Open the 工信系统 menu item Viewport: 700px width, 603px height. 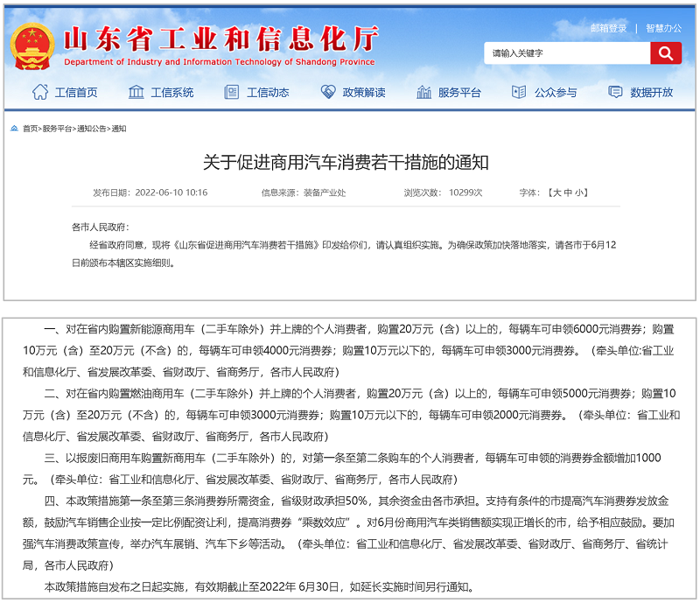click(x=171, y=93)
